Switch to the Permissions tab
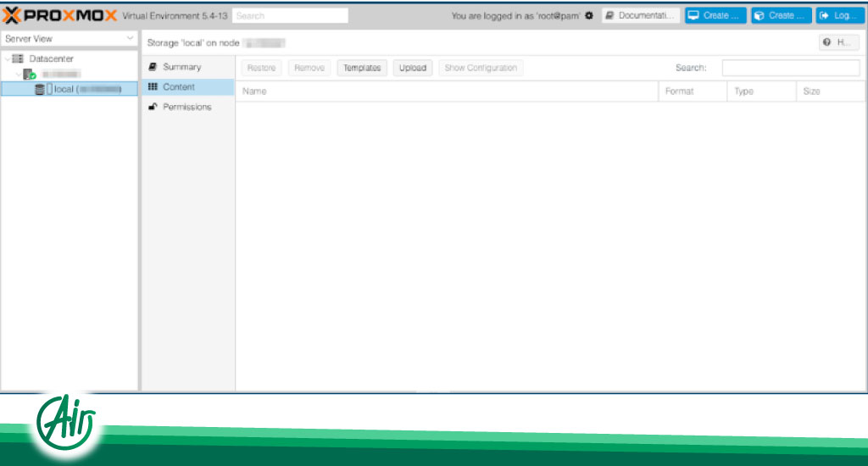The width and height of the screenshot is (868, 466). coord(188,107)
